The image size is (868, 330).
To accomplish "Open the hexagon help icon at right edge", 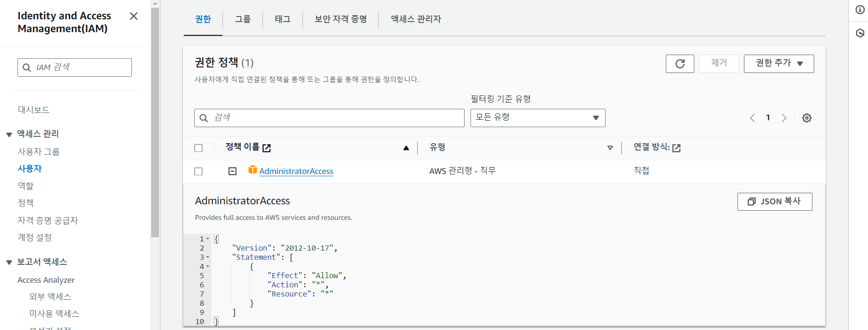I will pyautogui.click(x=860, y=33).
